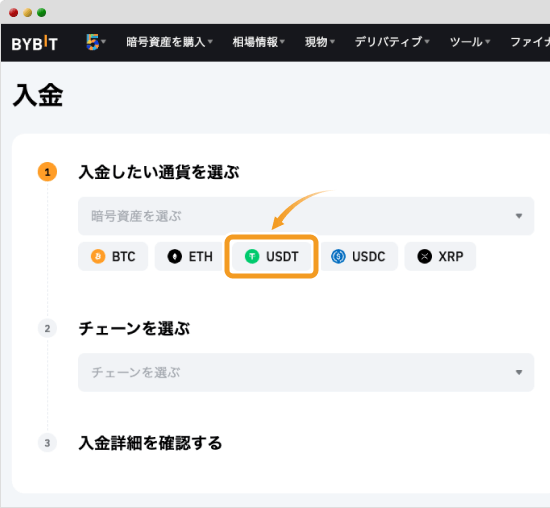Open the デリバティブ menu
550x508 pixels.
click(392, 42)
